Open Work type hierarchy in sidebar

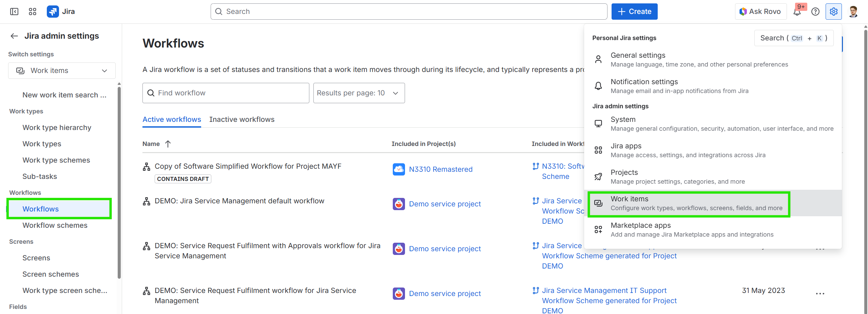point(57,128)
